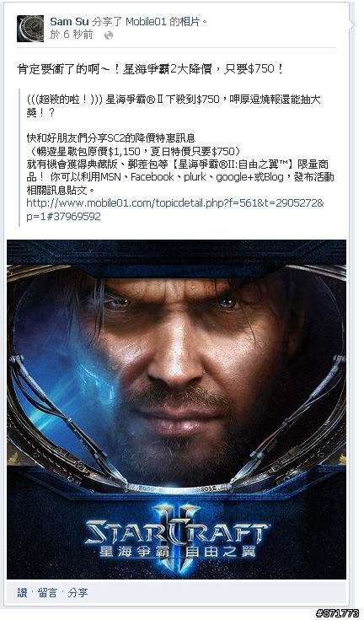Click the 星海爭霸 自由之翼 subtitle on poster
364x620 pixels.
coord(178,551)
